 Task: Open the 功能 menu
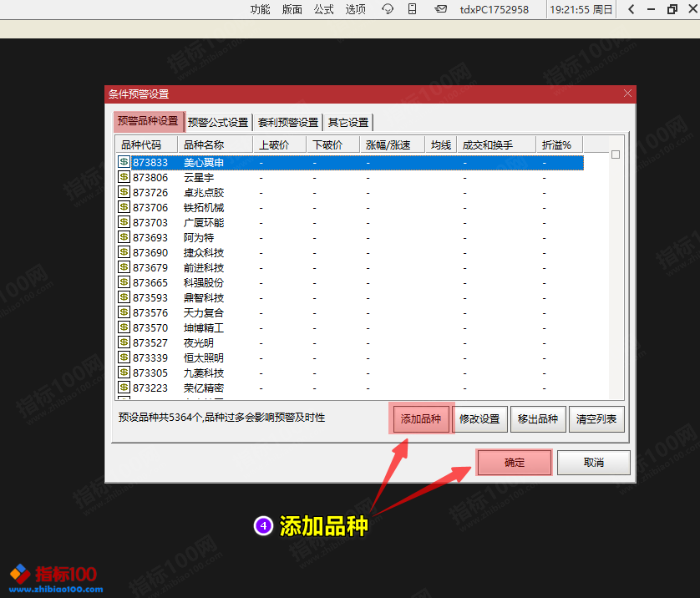260,9
